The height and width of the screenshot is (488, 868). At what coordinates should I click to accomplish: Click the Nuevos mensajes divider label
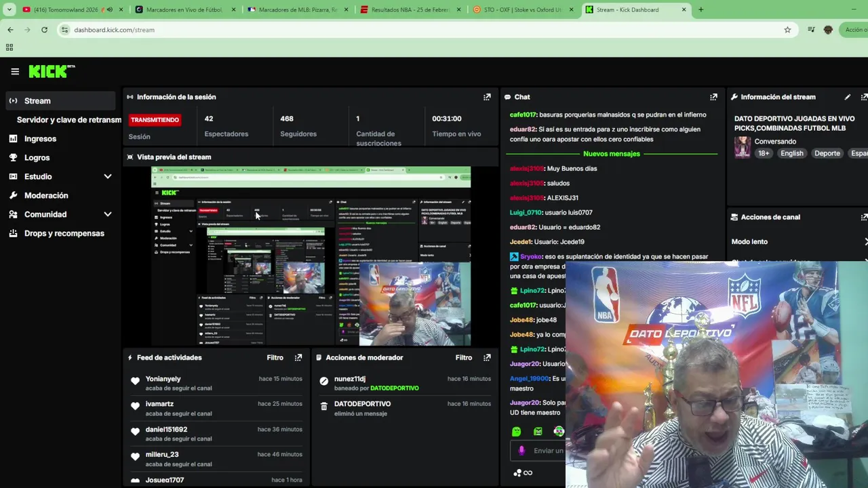coord(611,154)
